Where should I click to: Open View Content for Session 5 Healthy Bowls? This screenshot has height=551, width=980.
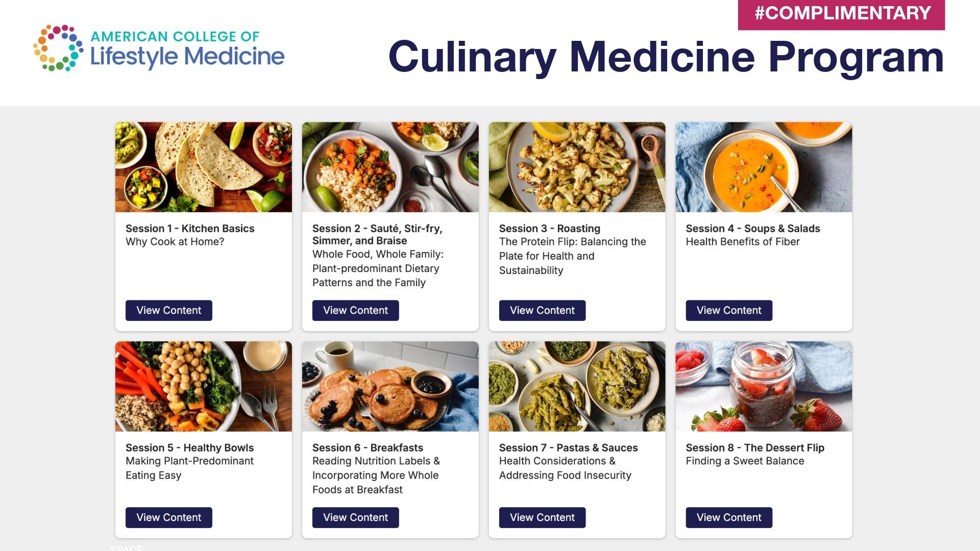tap(169, 517)
